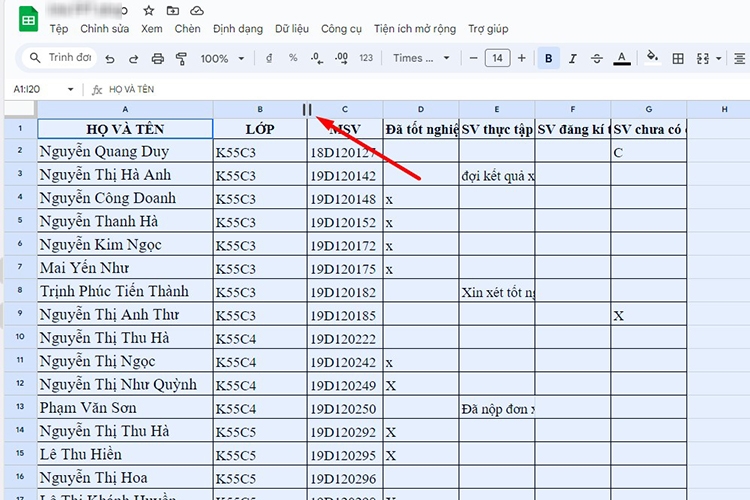Image resolution: width=750 pixels, height=500 pixels.
Task: Select cell Đã nộp đơn in row 13
Action: tap(497, 408)
